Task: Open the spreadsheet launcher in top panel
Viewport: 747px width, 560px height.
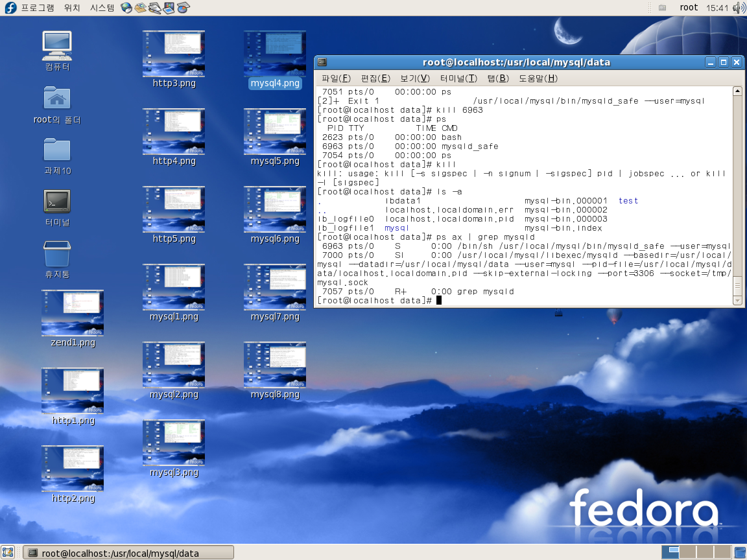Action: (x=184, y=8)
